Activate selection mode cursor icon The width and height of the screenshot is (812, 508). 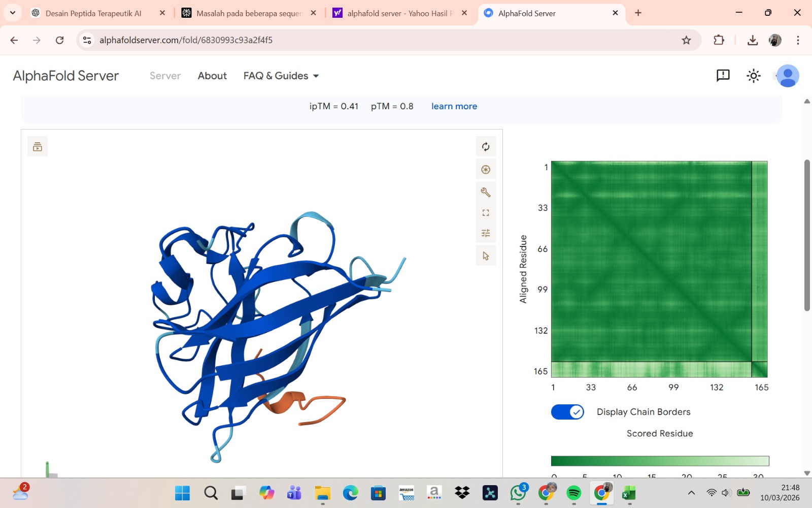pos(486,256)
